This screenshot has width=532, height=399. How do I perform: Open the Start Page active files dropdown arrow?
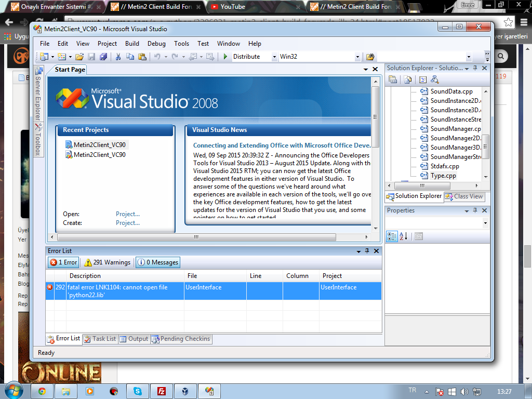(366, 69)
